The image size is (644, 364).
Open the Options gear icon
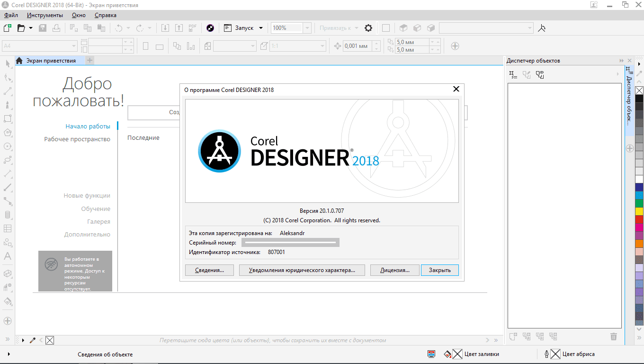click(x=368, y=28)
